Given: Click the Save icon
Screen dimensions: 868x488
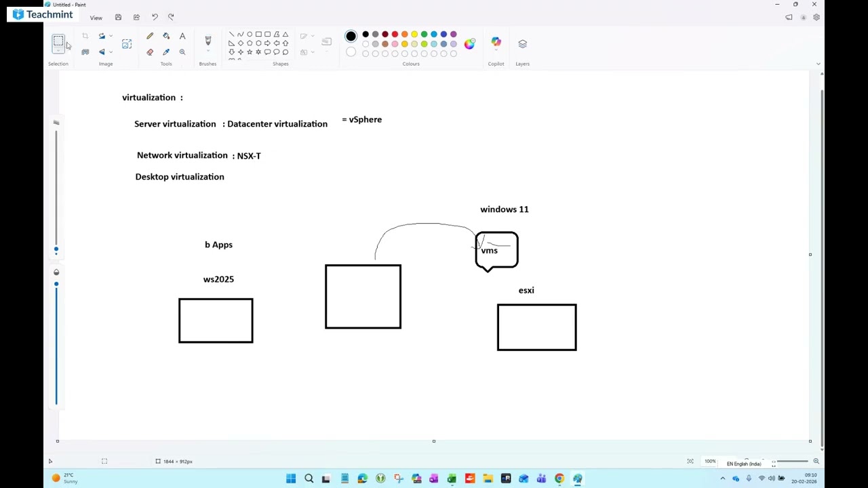Looking at the screenshot, I should click(x=118, y=17).
